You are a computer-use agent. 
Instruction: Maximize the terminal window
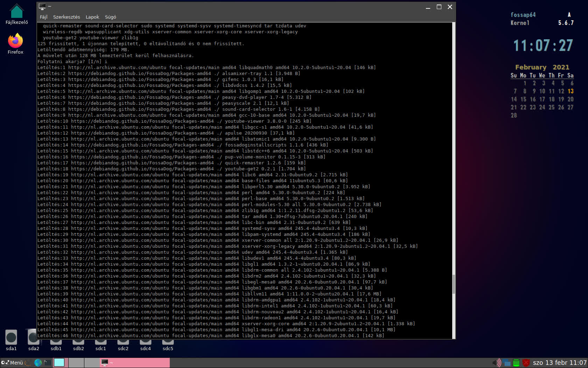coord(439,7)
